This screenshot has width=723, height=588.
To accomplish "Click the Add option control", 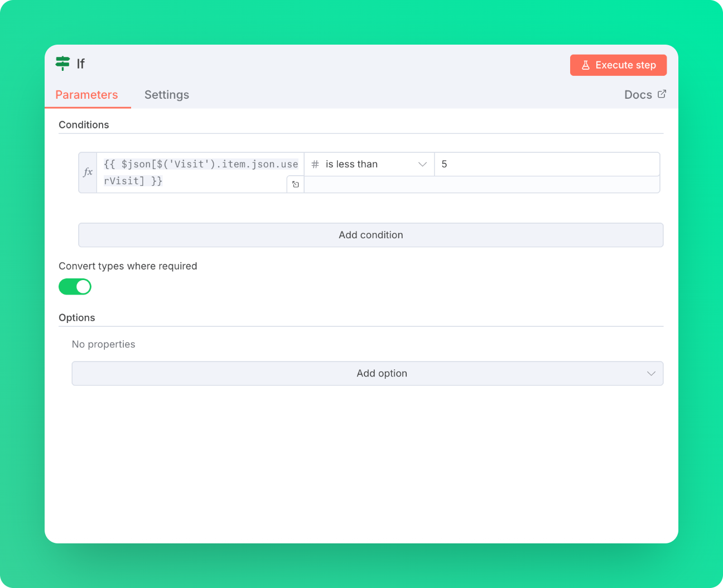I will (x=382, y=373).
